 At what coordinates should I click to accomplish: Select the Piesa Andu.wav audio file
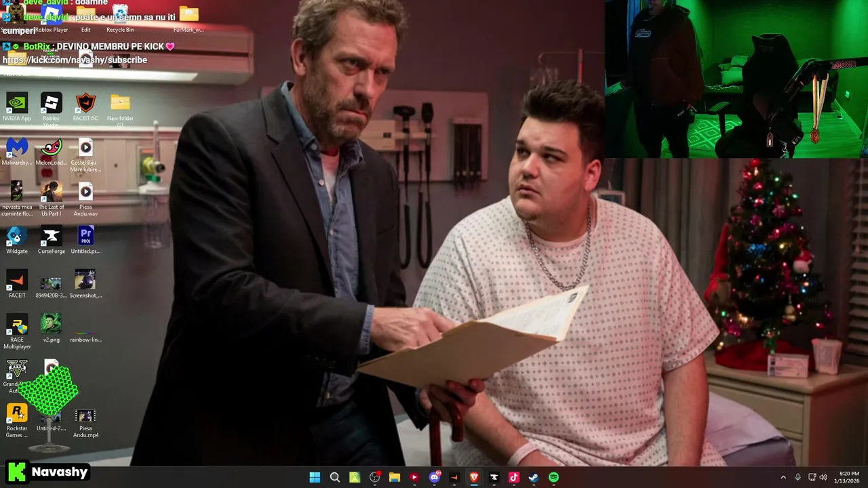[85, 199]
